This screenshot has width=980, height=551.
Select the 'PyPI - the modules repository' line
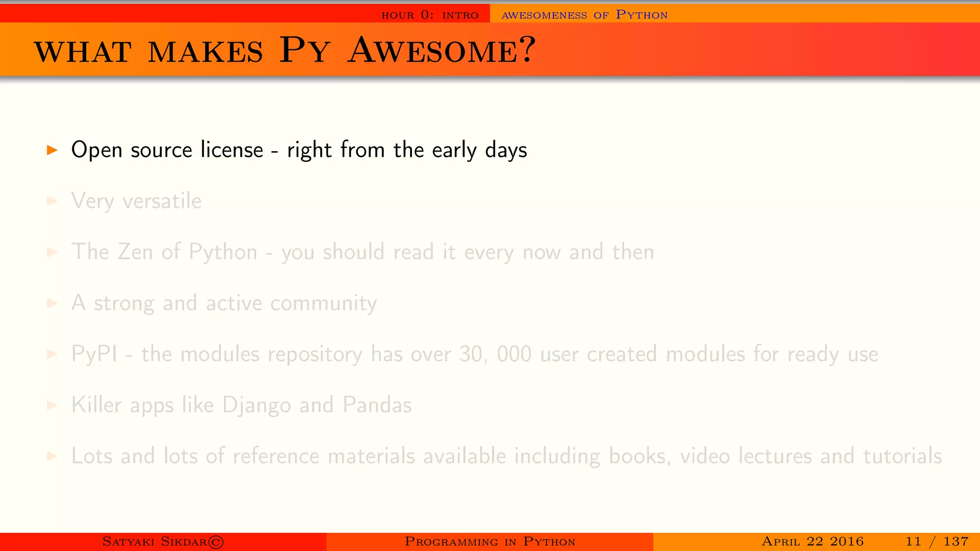(475, 354)
